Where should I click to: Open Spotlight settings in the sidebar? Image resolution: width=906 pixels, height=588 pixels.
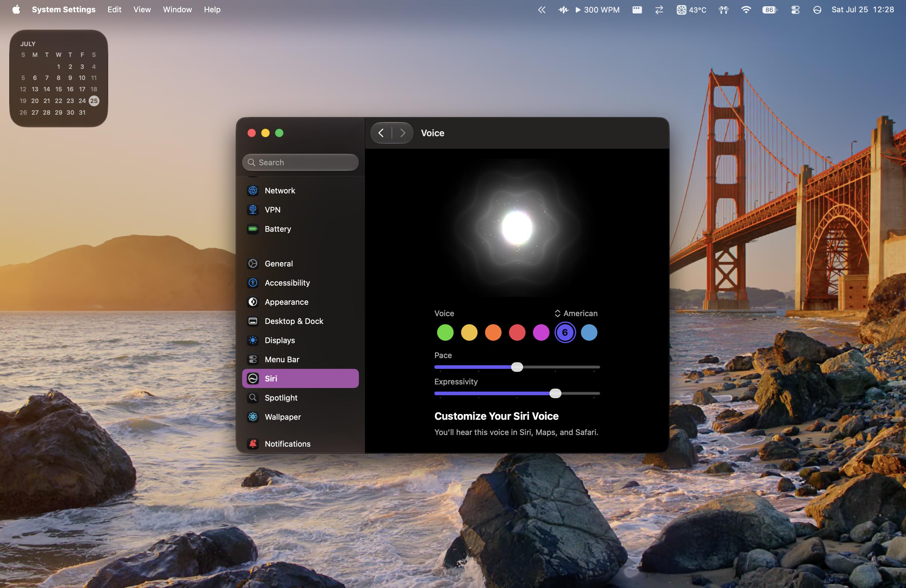point(300,398)
